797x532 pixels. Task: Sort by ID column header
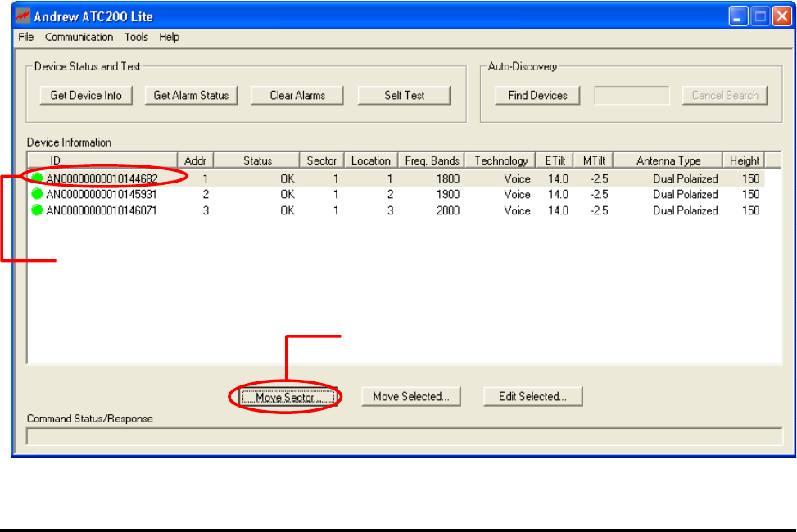[102, 160]
